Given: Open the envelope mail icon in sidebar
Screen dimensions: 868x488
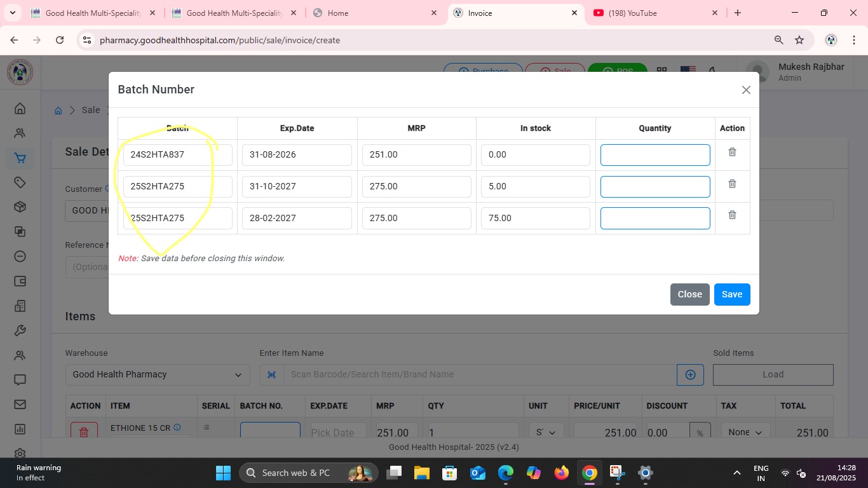Looking at the screenshot, I should (20, 405).
